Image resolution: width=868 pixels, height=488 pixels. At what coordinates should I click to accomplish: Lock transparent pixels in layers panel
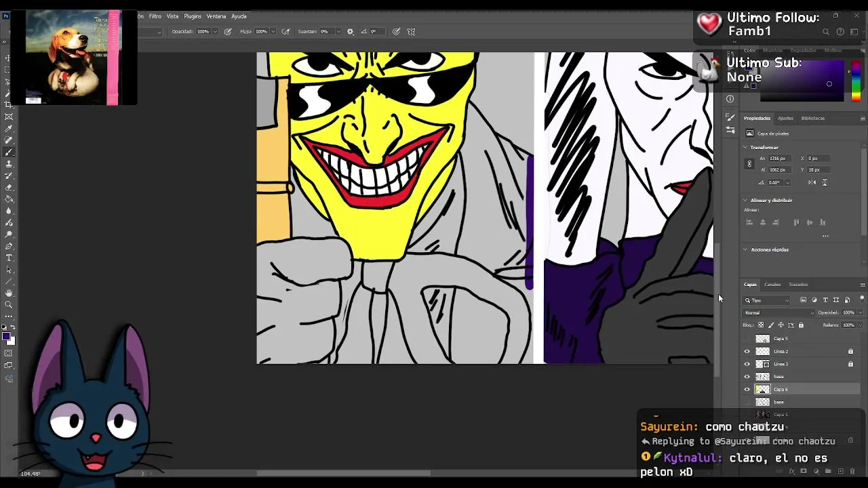761,325
